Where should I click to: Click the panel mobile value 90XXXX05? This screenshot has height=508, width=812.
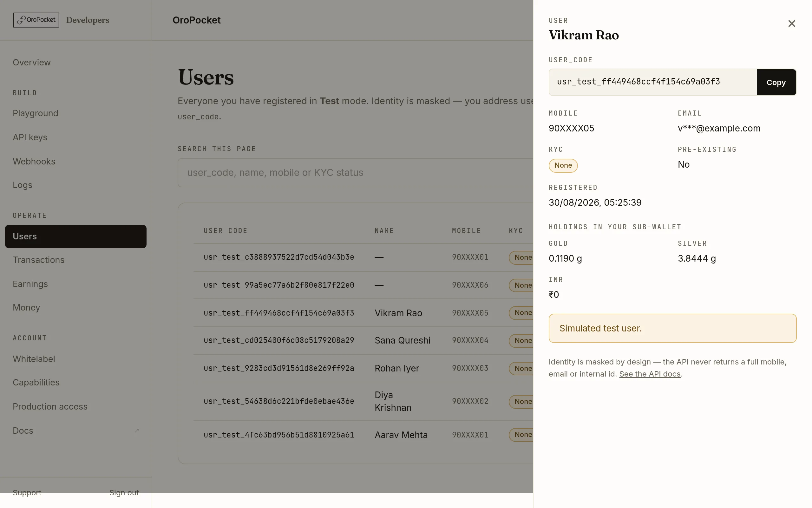click(572, 128)
